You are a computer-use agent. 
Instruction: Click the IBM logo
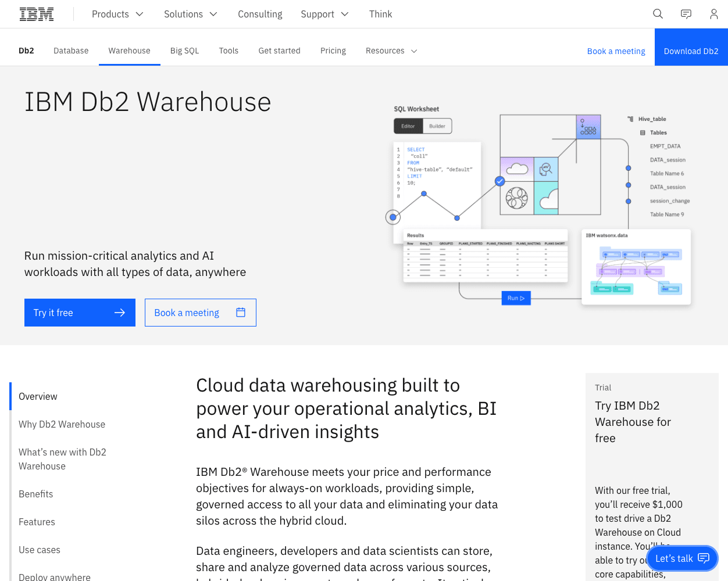point(37,14)
